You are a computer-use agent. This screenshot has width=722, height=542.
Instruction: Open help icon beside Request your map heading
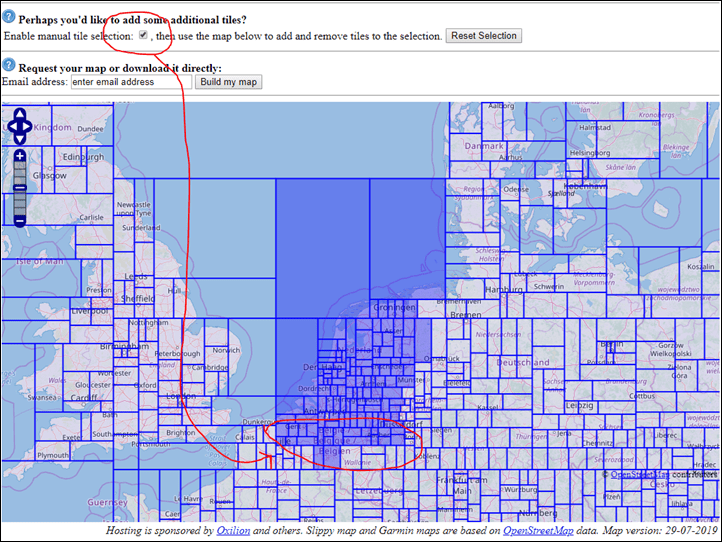click(x=9, y=65)
